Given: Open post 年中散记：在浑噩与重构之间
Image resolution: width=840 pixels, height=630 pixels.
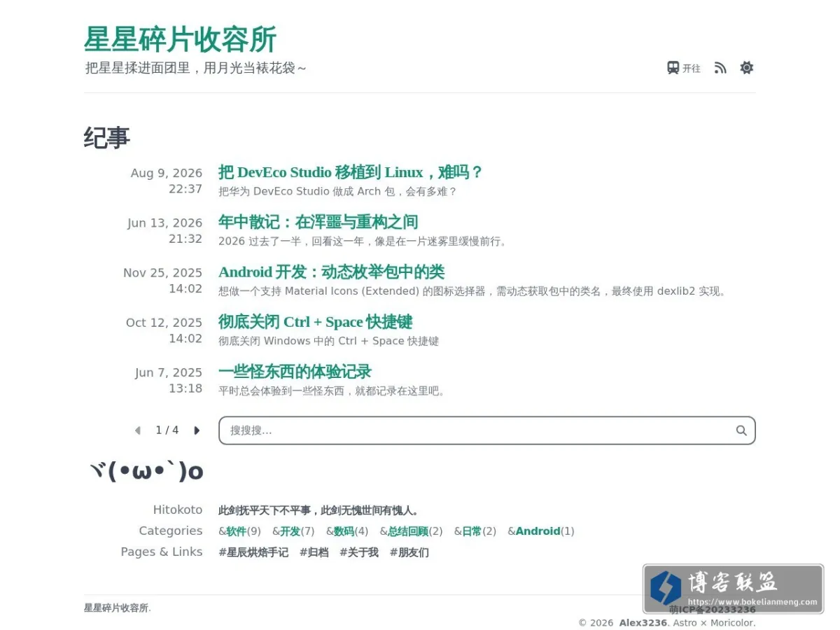Looking at the screenshot, I should click(318, 222).
